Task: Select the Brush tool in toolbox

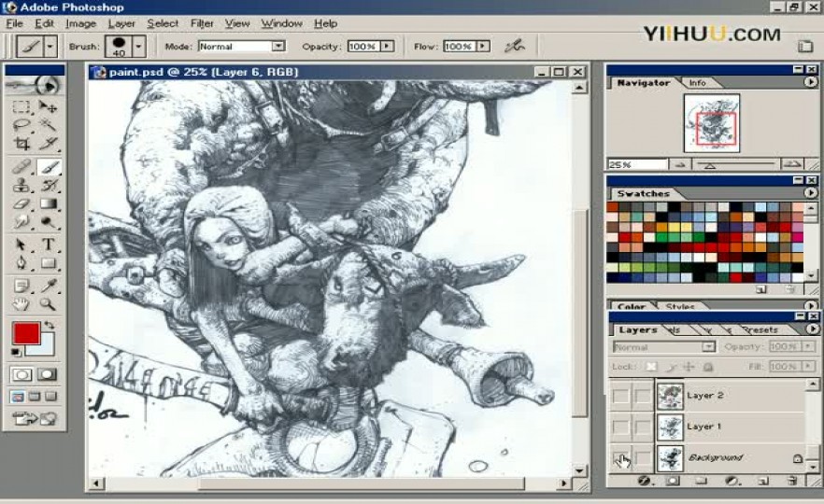Action: point(49,167)
